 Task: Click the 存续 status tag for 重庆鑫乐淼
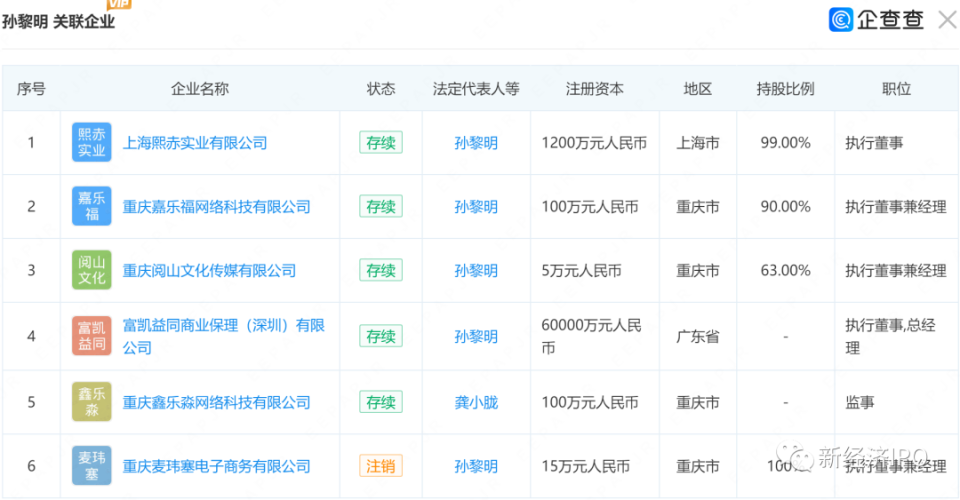(381, 403)
